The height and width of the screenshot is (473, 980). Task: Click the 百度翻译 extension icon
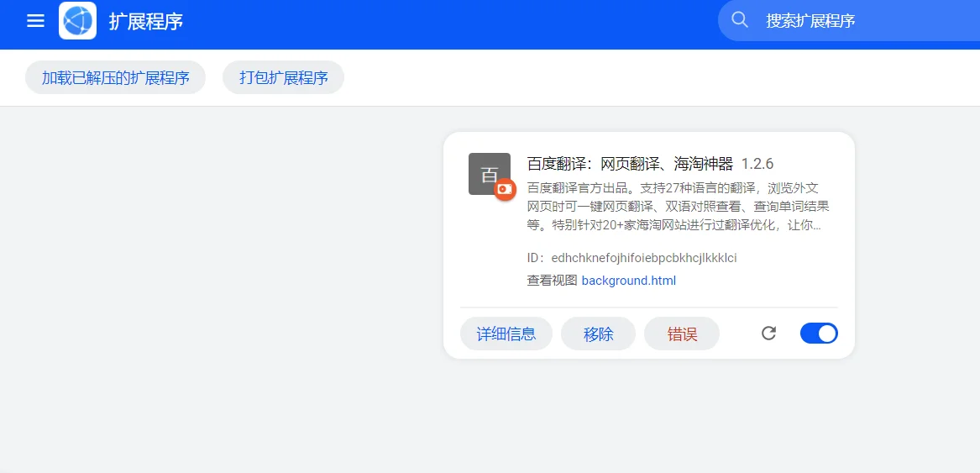tap(490, 174)
